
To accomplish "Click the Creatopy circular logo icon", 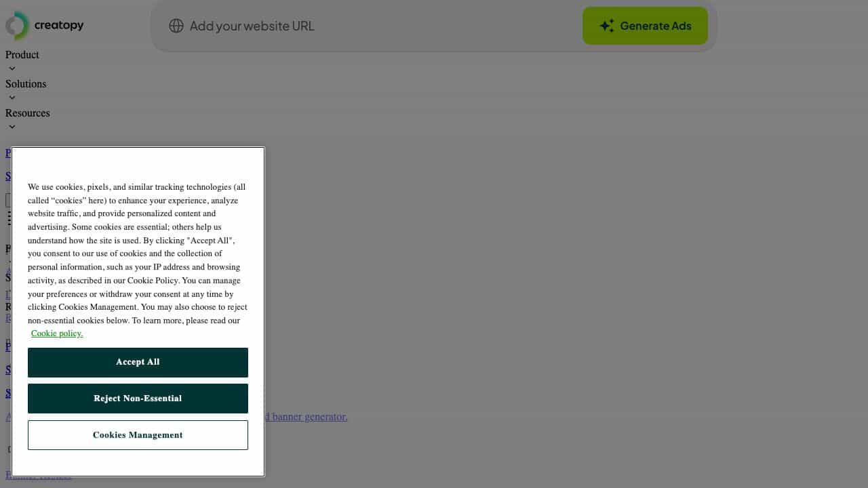I will [18, 26].
